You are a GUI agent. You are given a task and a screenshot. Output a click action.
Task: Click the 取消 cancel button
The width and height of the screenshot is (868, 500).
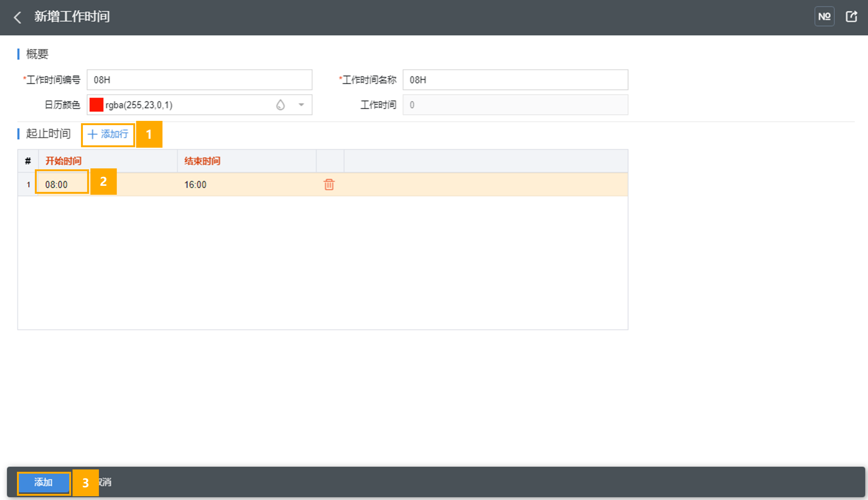coord(106,483)
